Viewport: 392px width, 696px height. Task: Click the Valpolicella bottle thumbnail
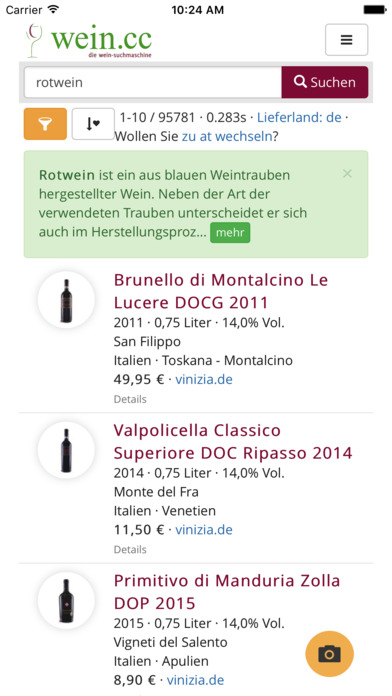[x=66, y=450]
